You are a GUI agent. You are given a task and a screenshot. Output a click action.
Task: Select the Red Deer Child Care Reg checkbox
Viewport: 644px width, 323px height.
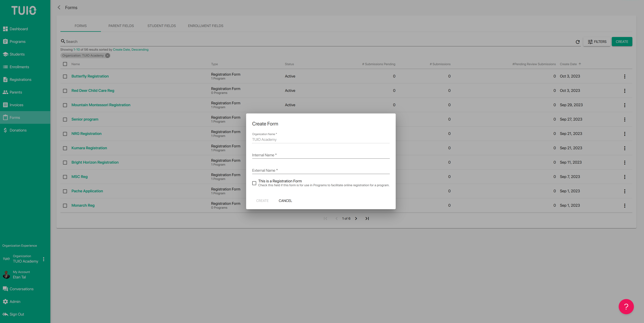65,91
